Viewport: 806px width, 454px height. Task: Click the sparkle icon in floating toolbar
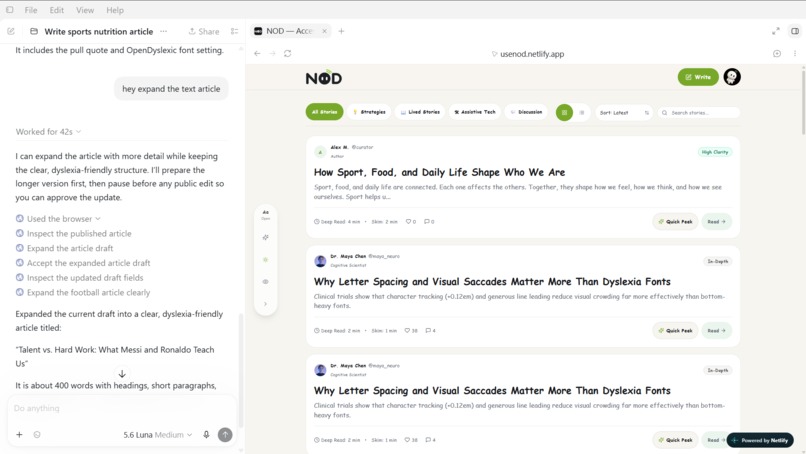265,238
